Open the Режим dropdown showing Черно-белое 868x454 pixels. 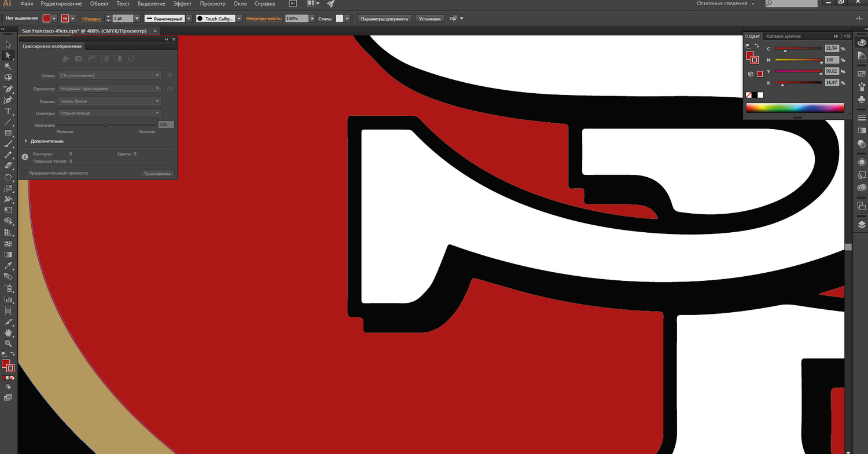click(x=109, y=101)
